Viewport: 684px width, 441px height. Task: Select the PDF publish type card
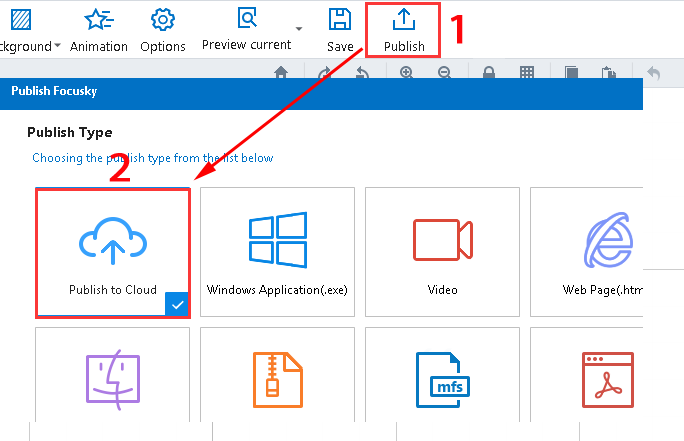(587, 374)
